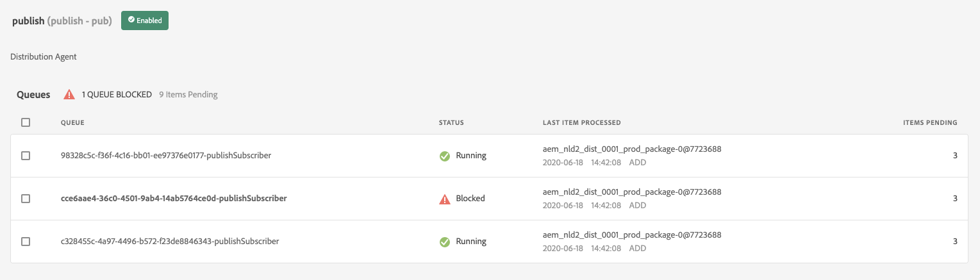Open the blocked cce6aae4-36c0 publishSubscriber queue

point(173,199)
